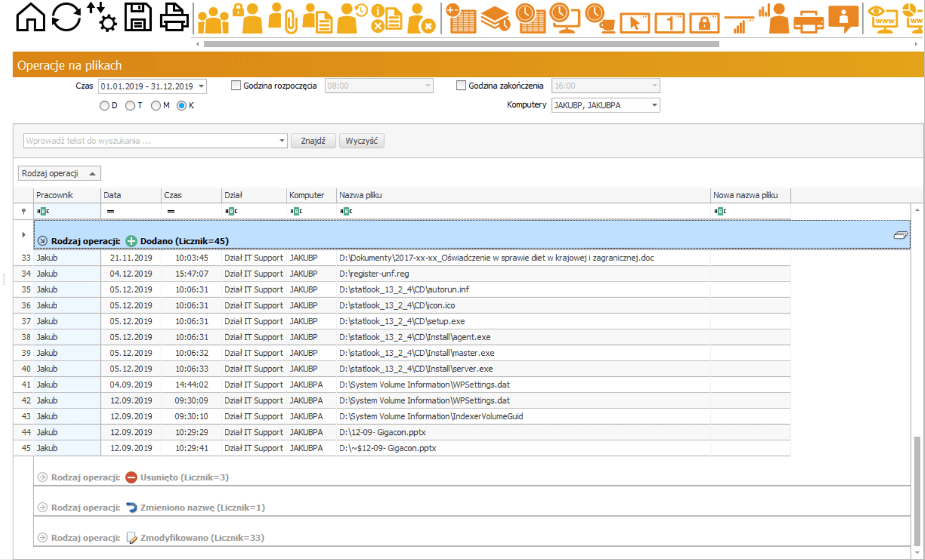Screen dimensions: 925x560
Task: Sort by Nowa nazwa pliku column header
Action: pos(750,195)
